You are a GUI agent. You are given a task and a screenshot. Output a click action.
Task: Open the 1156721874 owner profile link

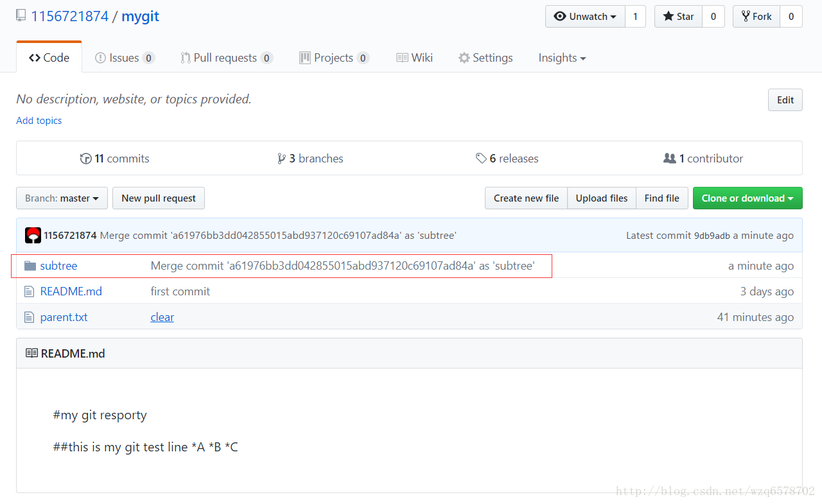click(x=69, y=16)
